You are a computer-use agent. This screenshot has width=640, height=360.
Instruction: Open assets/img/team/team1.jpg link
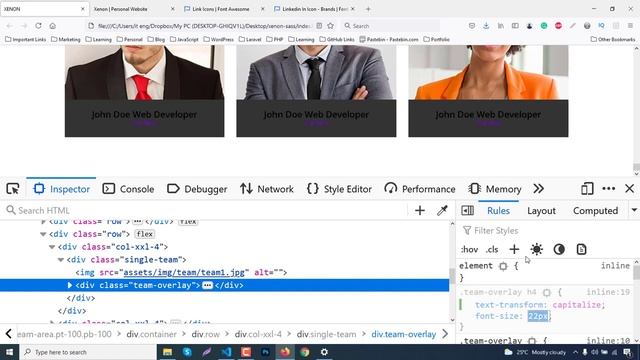point(184,273)
